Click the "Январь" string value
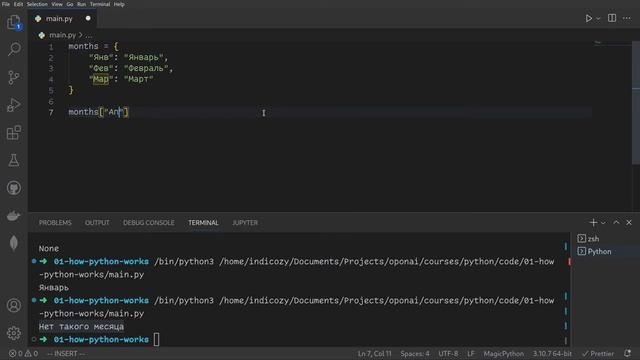640x360 pixels. point(143,58)
